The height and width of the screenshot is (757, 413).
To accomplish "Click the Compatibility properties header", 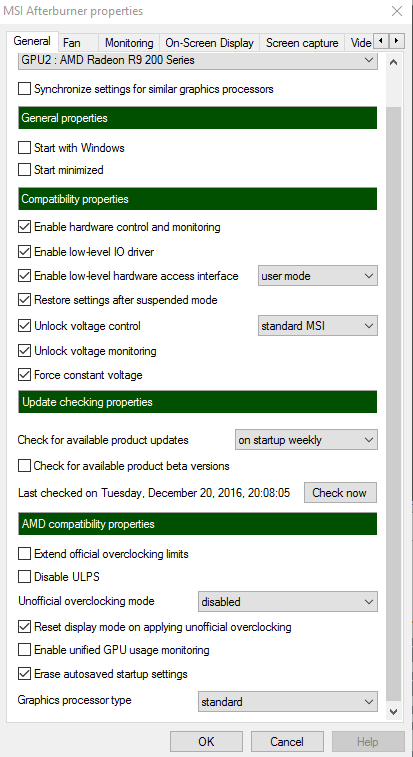I will 198,199.
